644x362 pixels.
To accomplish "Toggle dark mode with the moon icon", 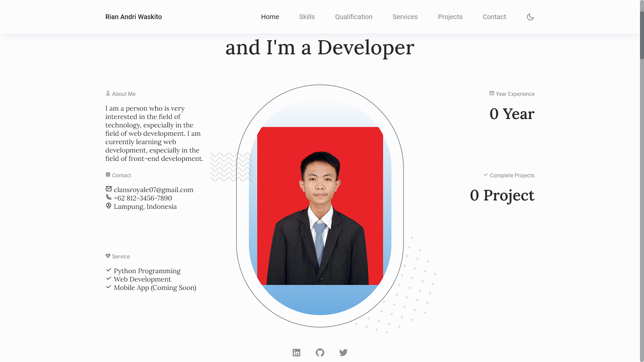I will (530, 17).
